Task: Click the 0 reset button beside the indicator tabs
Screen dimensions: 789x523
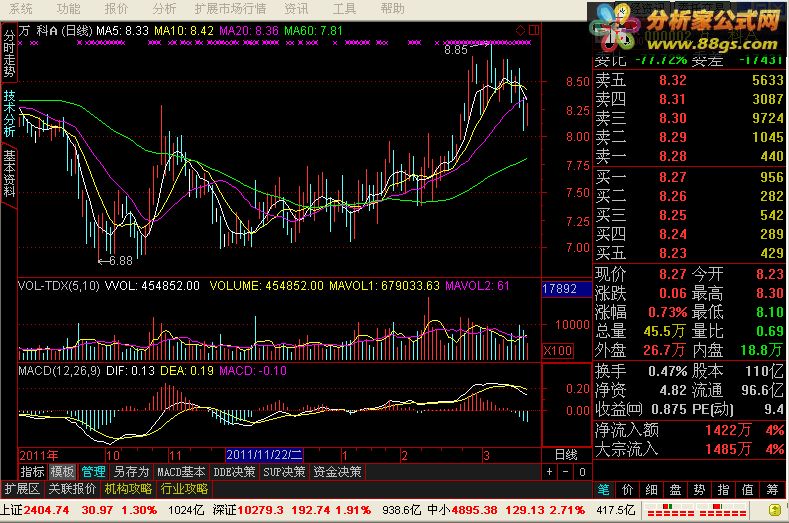Action: point(582,472)
